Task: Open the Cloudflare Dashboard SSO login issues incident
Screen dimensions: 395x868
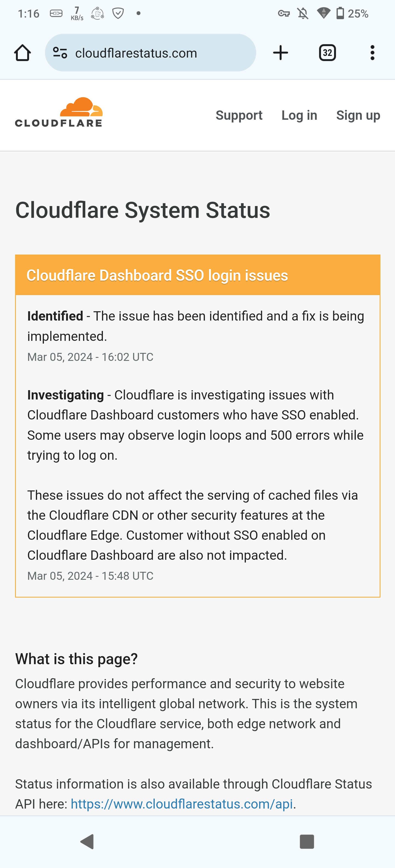Action: (x=157, y=275)
